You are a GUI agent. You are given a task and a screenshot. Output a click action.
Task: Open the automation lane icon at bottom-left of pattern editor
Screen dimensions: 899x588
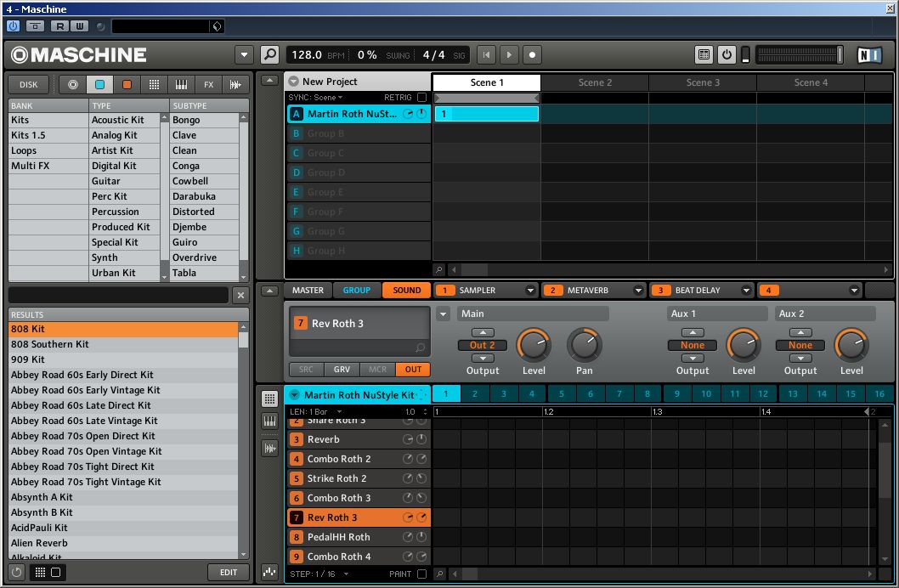pyautogui.click(x=269, y=571)
